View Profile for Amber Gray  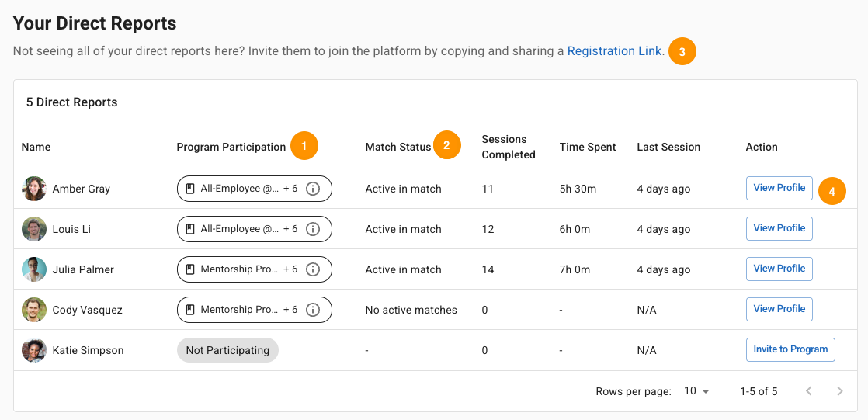point(779,188)
